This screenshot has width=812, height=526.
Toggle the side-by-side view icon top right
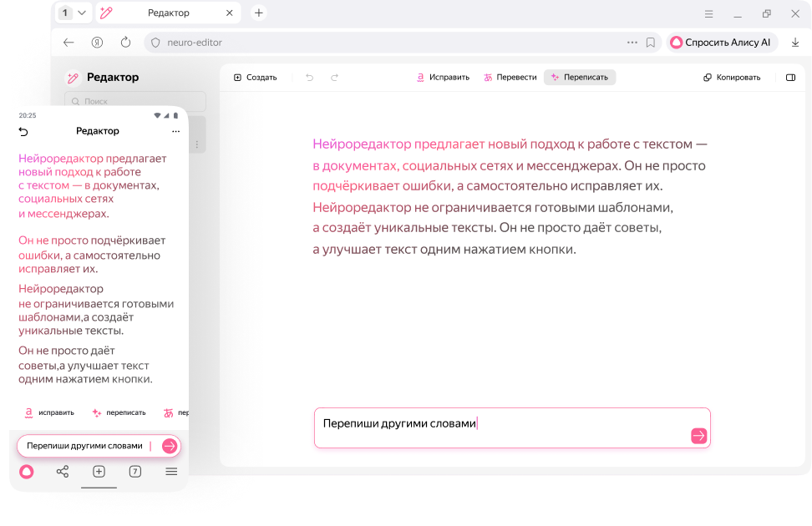pyautogui.click(x=790, y=77)
